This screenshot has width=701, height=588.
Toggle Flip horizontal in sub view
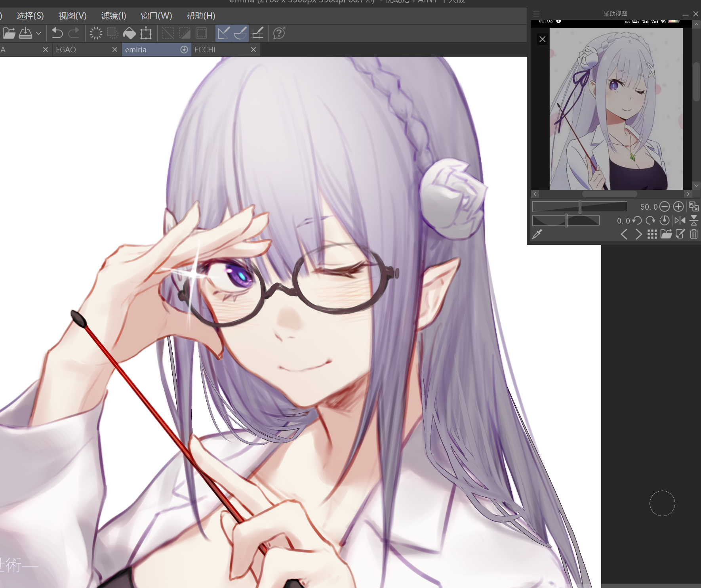click(680, 220)
